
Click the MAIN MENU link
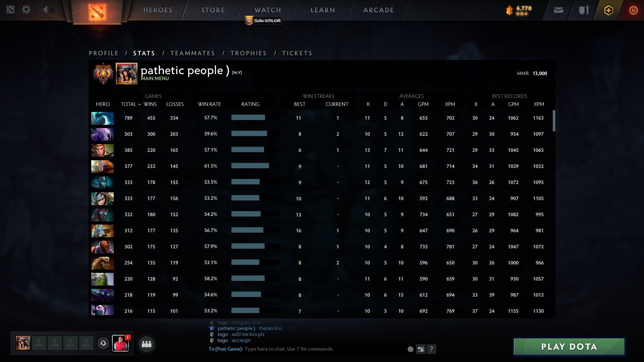tap(155, 78)
